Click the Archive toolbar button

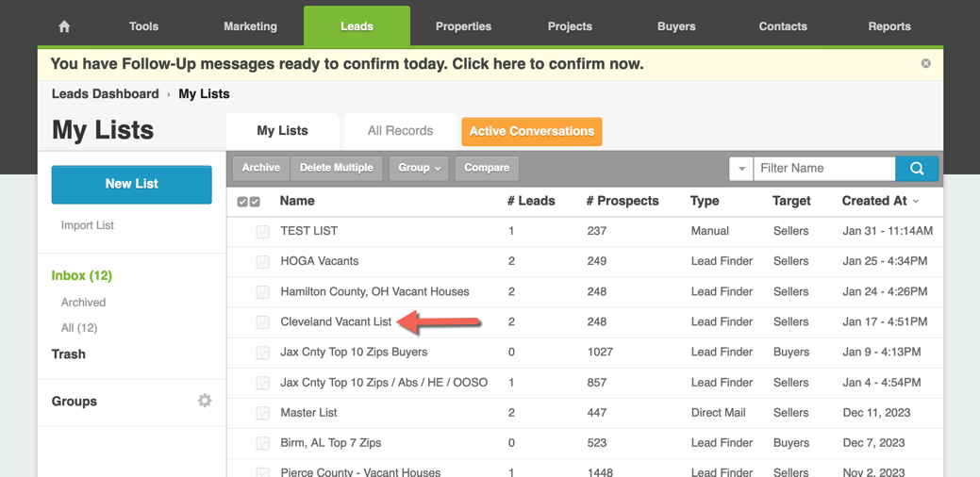click(260, 168)
